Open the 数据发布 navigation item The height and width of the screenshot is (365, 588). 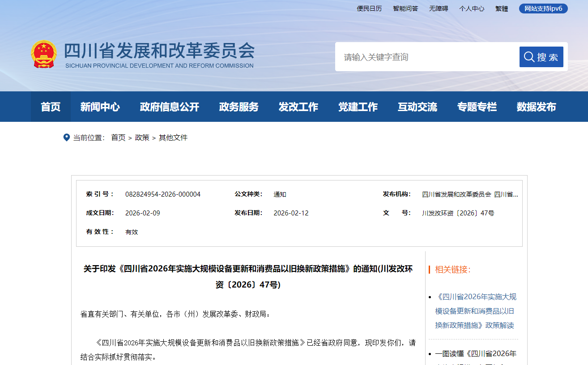coord(536,107)
